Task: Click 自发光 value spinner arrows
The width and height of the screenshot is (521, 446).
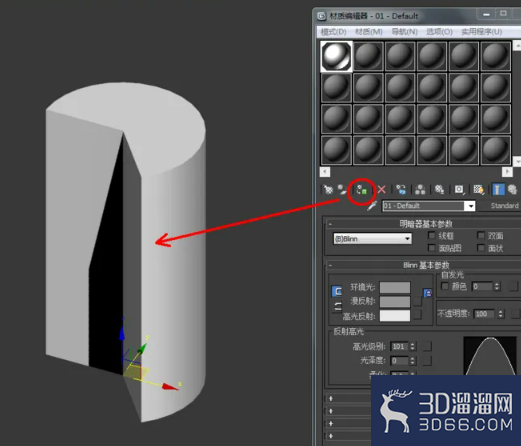Action: (497, 286)
